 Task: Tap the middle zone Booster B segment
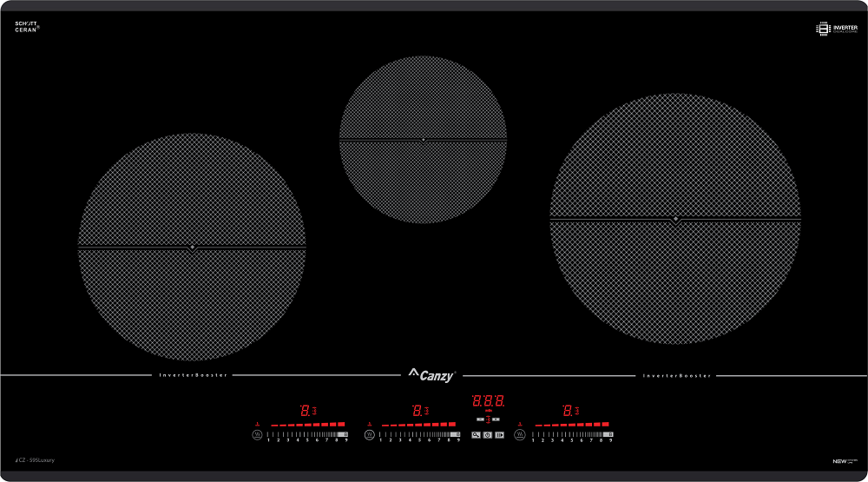(457, 434)
